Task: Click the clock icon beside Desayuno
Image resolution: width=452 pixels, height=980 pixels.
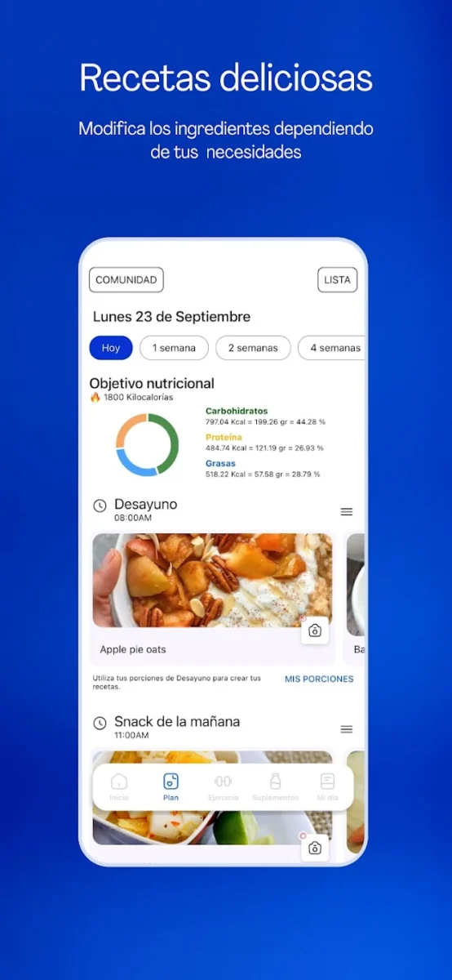Action: (x=100, y=506)
